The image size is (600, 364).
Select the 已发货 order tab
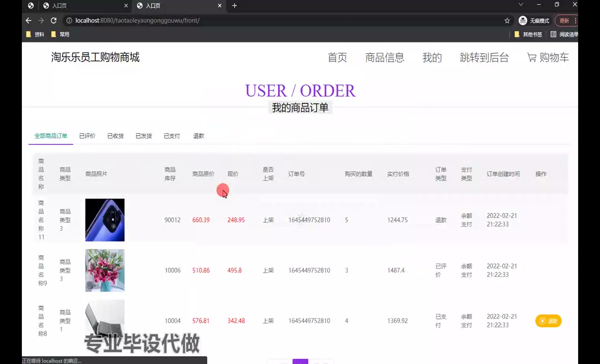(144, 136)
